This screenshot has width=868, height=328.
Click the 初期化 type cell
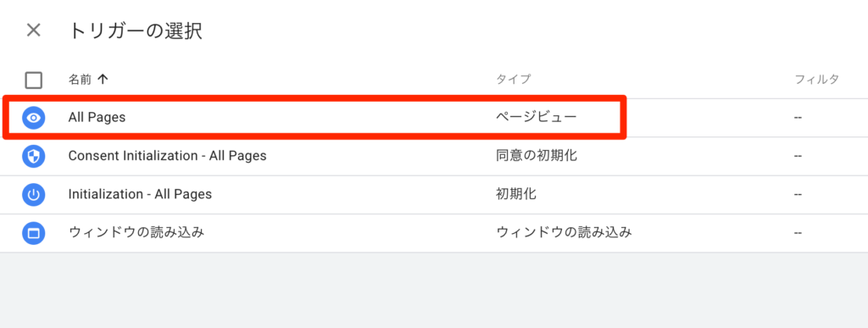516,194
